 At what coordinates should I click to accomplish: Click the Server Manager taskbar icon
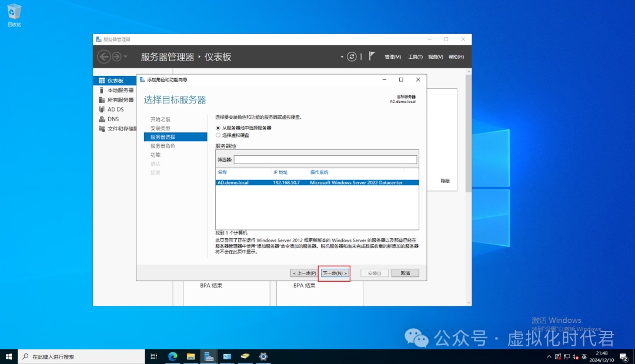(209, 357)
